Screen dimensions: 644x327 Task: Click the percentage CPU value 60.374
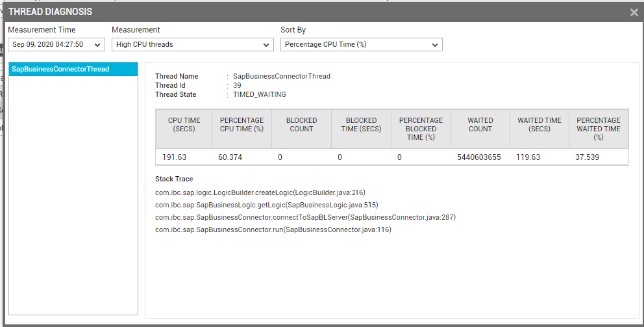point(230,157)
